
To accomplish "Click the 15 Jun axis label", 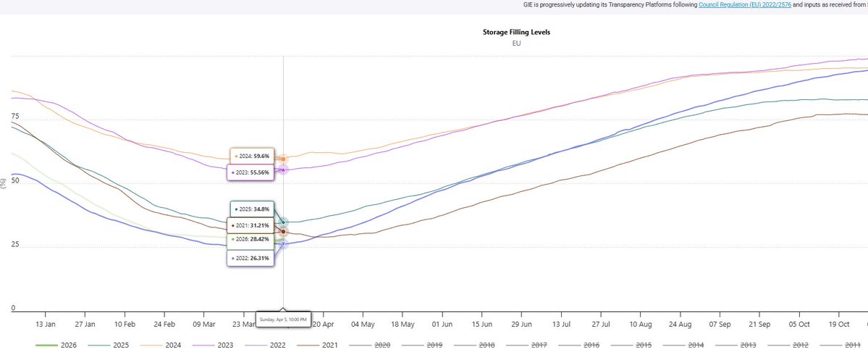I will [482, 324].
